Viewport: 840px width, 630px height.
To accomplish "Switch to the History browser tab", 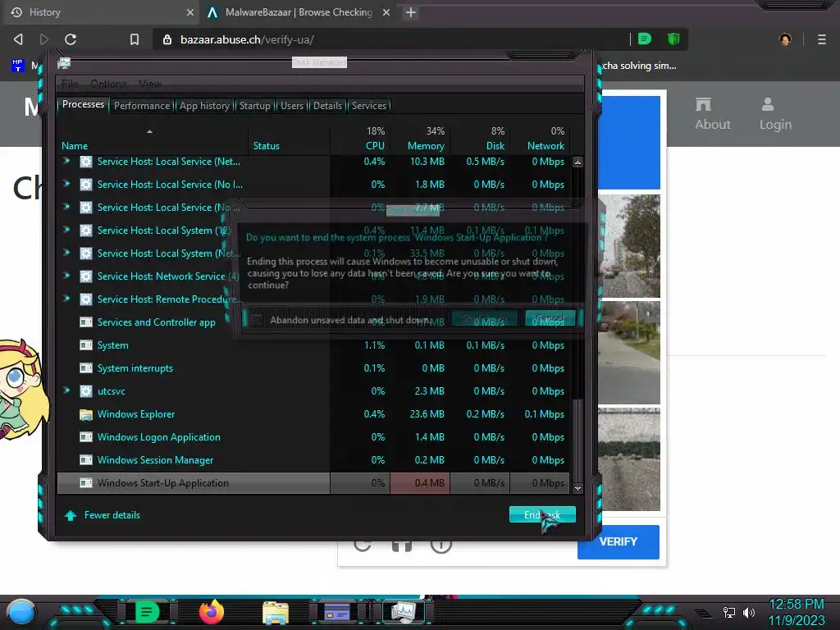I will [x=99, y=12].
